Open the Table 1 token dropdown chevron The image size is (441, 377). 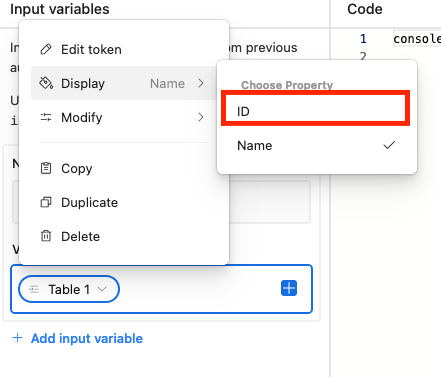click(x=102, y=289)
